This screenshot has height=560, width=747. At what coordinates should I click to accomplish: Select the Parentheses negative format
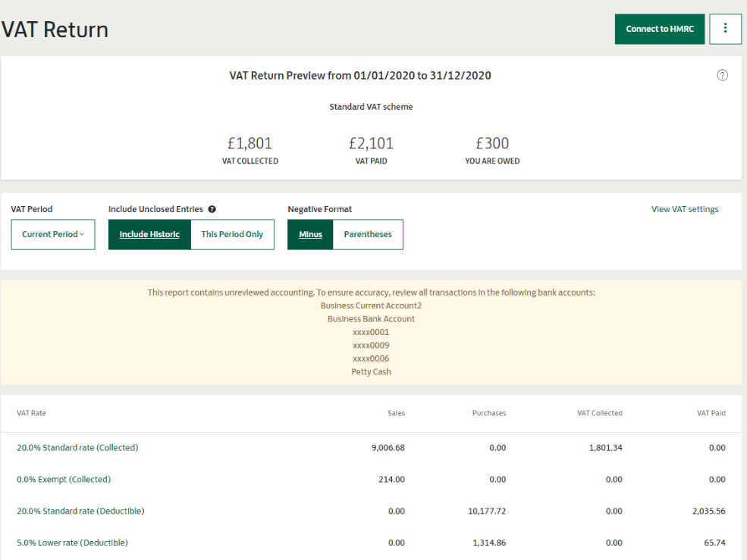coord(368,235)
